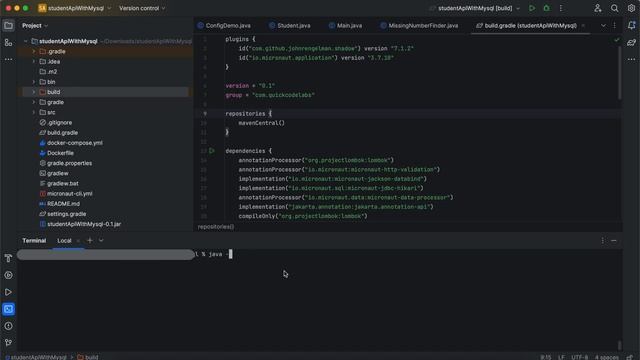Run dependencies gutter icon on line 13
640x360 pixels.
pos(211,151)
